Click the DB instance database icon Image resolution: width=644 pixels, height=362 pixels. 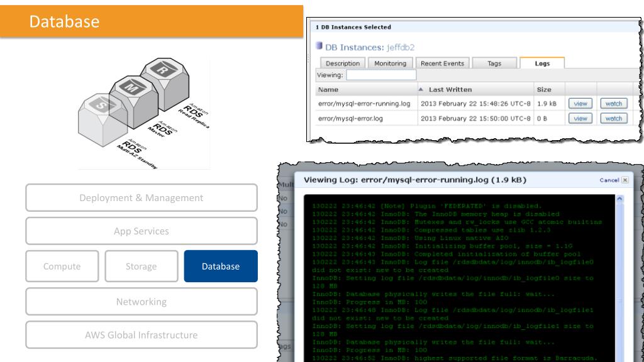[x=319, y=45]
